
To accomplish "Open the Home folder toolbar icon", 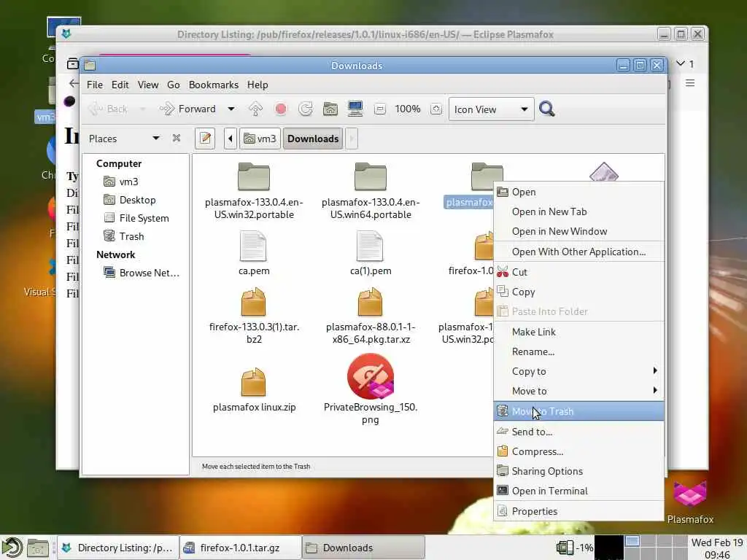I will tap(330, 109).
